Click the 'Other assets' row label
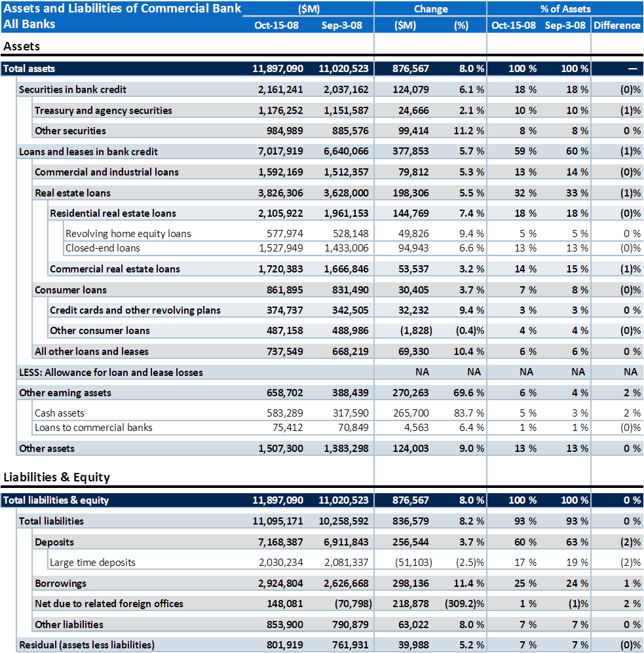 click(x=47, y=449)
